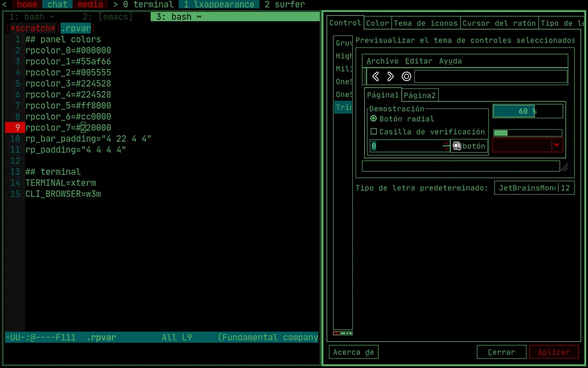Open the Archivo menu in the preview window
The height and width of the screenshot is (368, 588).
382,61
